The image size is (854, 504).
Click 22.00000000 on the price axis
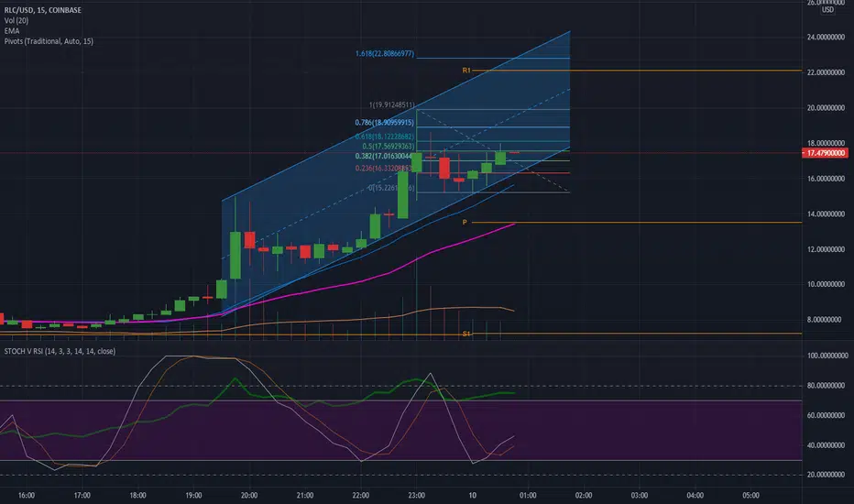[826, 72]
